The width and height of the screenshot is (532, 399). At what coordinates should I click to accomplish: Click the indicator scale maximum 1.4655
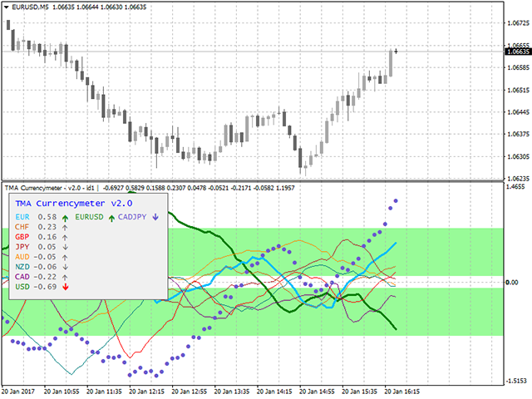[x=515, y=187]
